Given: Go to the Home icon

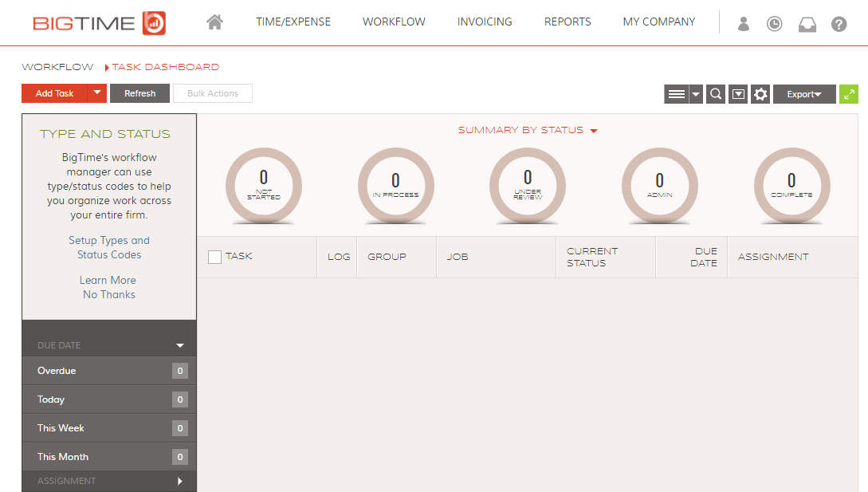Looking at the screenshot, I should 214,22.
